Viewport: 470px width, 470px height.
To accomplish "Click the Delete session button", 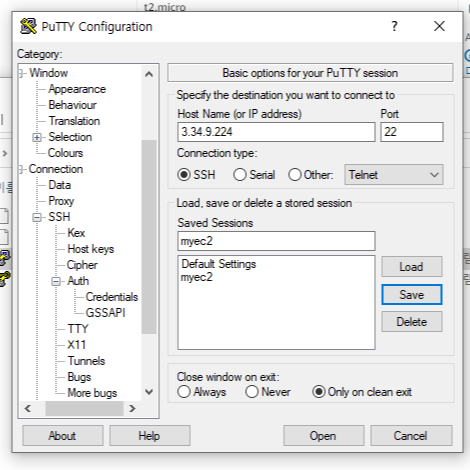I will 412,322.
